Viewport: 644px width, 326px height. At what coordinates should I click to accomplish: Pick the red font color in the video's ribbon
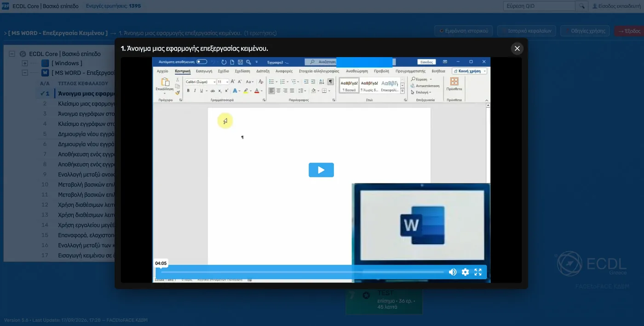point(257,91)
